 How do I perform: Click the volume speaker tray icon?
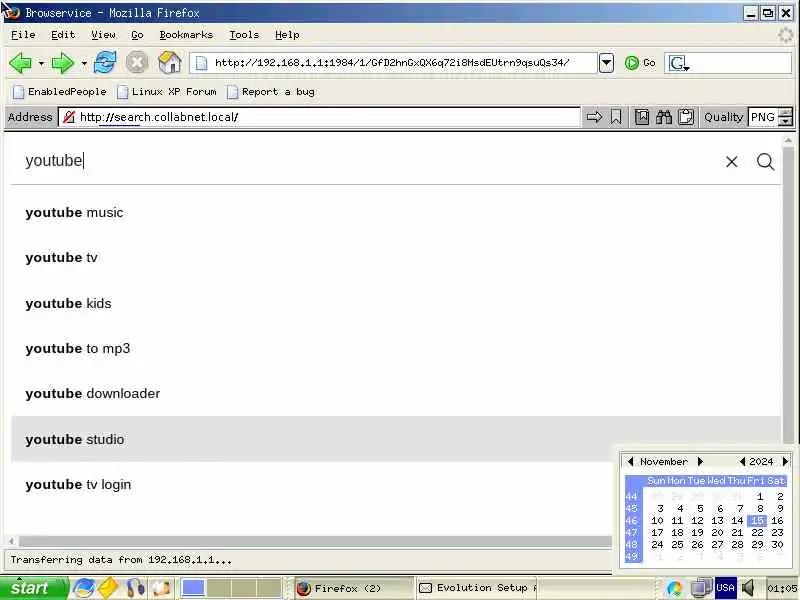(x=748, y=588)
